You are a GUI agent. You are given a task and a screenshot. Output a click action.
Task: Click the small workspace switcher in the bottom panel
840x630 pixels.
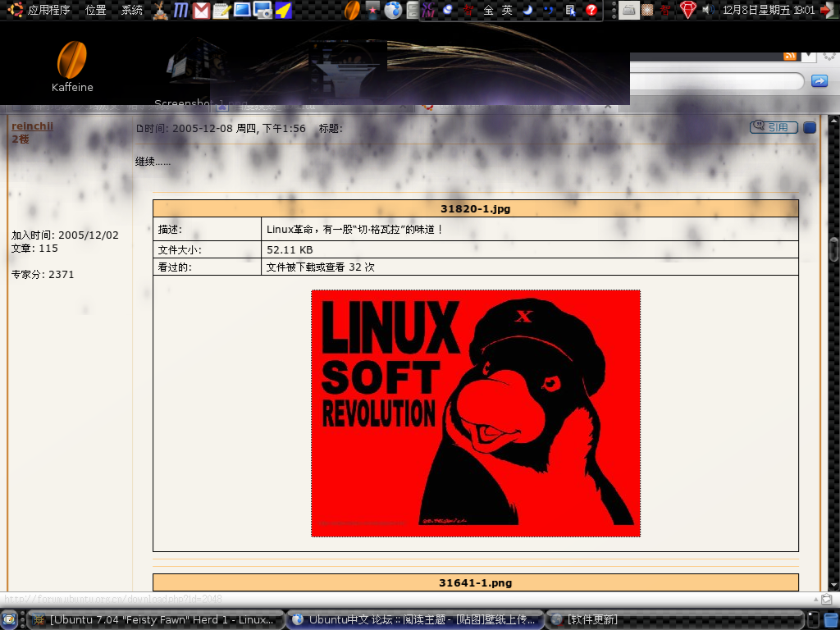point(813,620)
